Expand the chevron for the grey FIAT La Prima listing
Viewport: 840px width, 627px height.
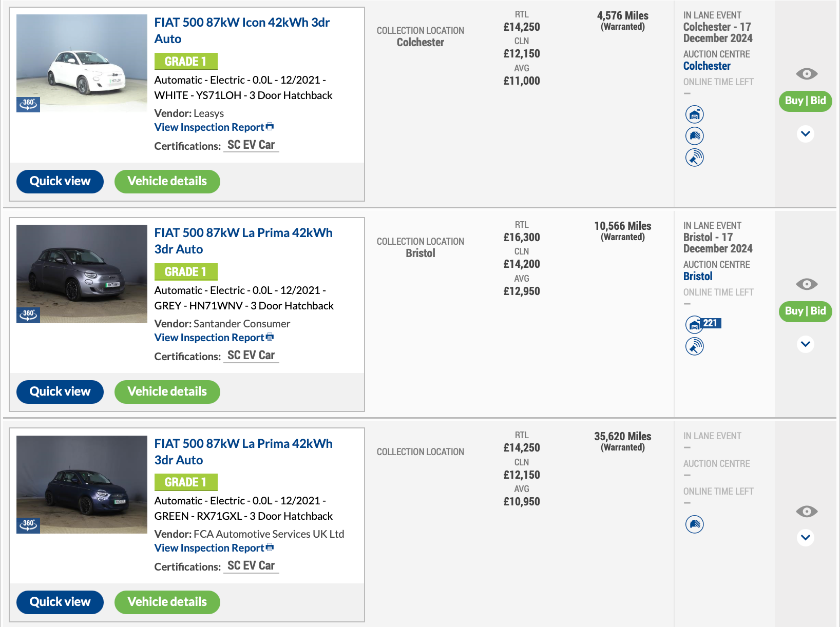point(806,344)
